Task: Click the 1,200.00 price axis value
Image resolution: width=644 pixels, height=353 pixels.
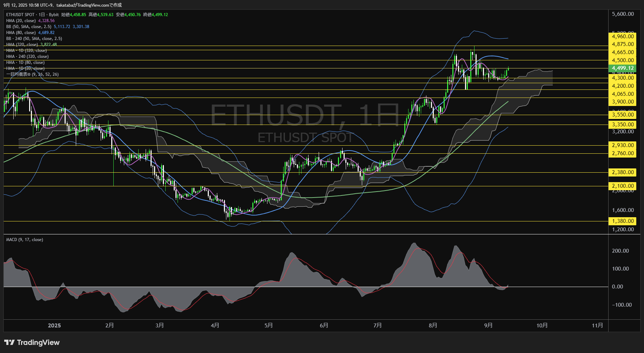Action: 623,229
